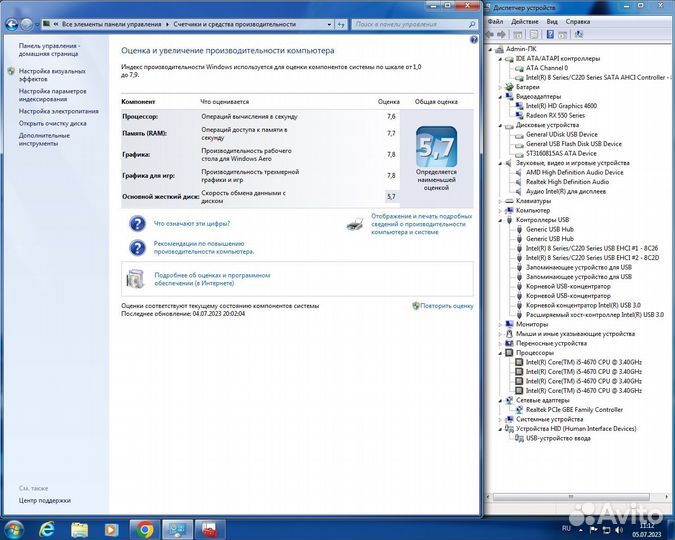The height and width of the screenshot is (540, 675).
Task: Select 'Realtek PCIe GBE Family Controller'
Action: [574, 410]
